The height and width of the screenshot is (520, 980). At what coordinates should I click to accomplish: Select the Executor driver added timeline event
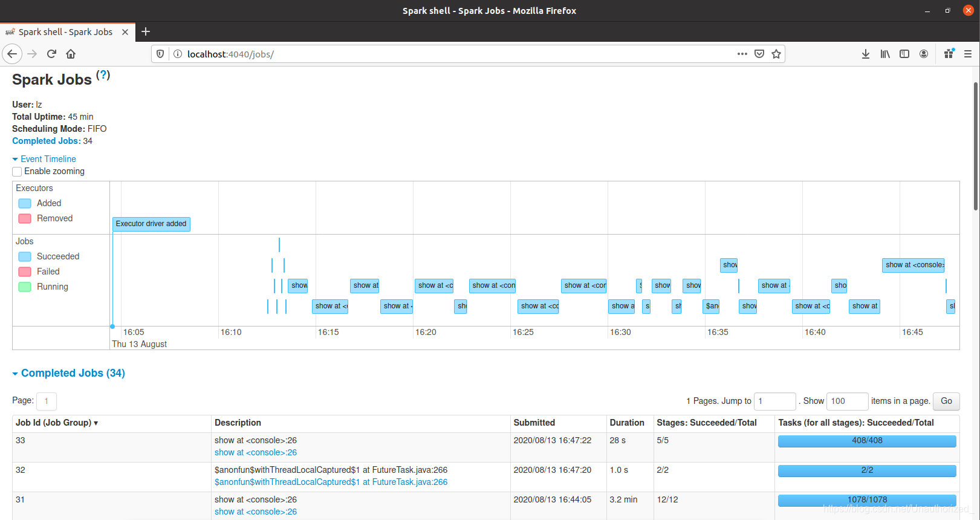point(151,224)
